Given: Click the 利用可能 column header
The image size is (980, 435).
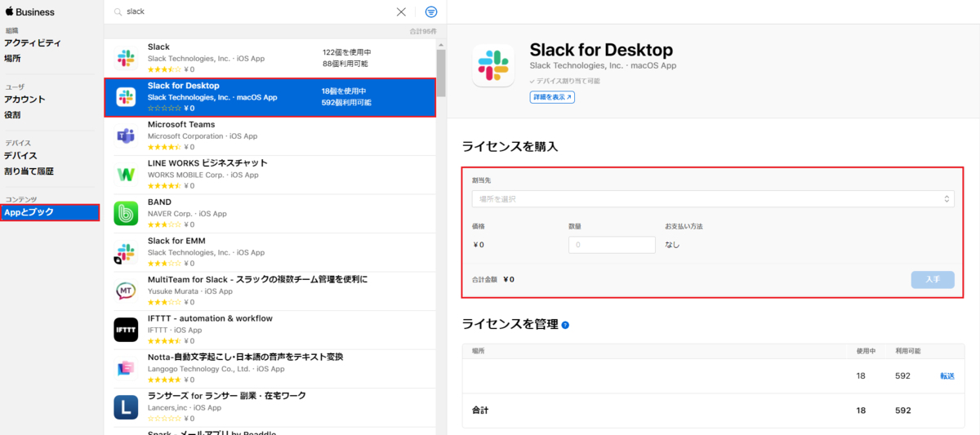Looking at the screenshot, I should point(907,351).
